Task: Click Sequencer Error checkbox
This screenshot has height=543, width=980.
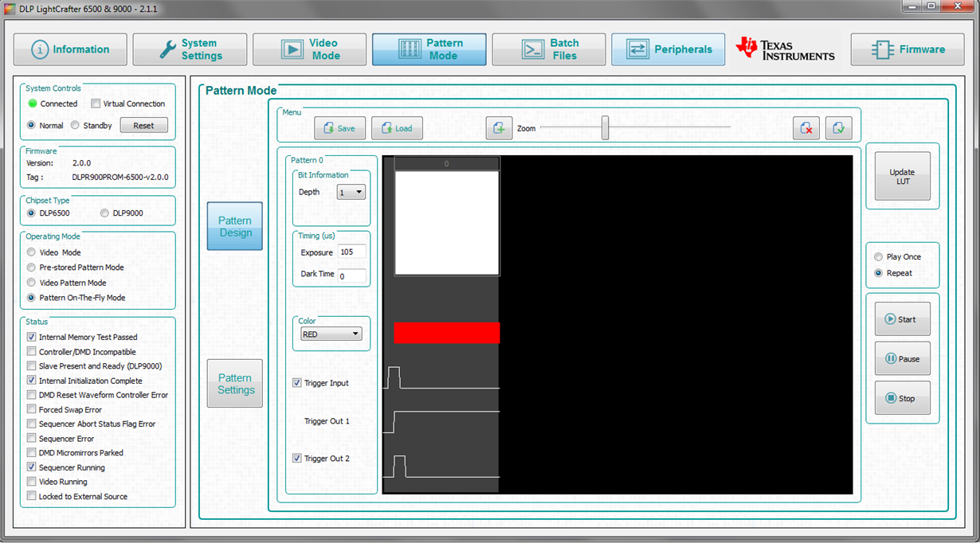Action: [32, 438]
